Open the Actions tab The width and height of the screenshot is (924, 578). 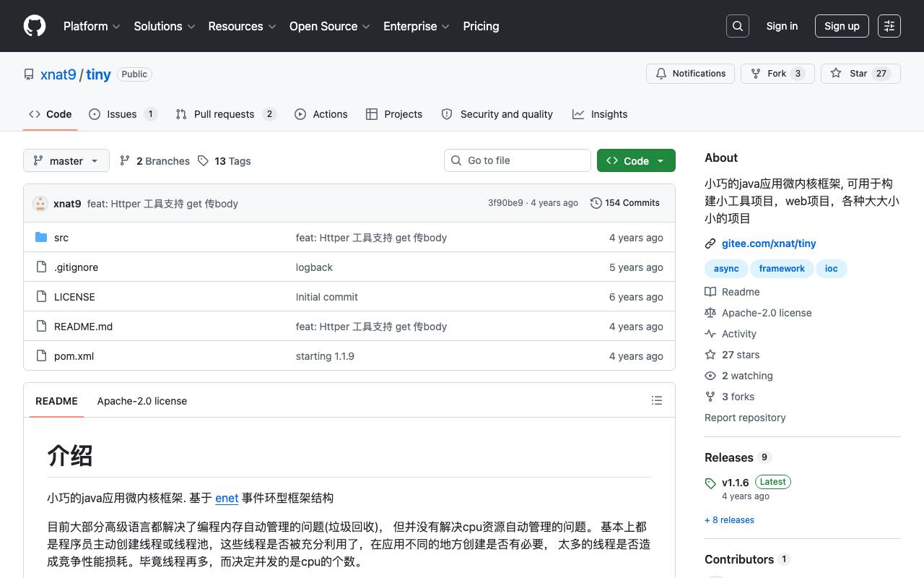point(321,114)
